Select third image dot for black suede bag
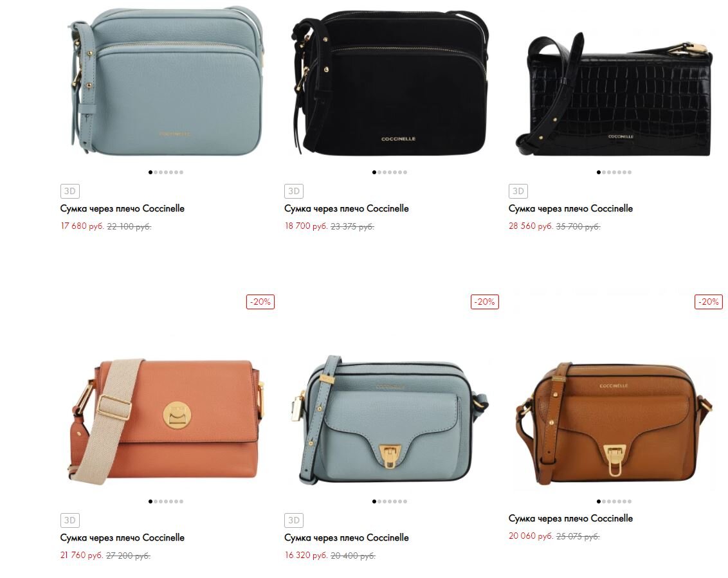This screenshot has height=578, width=728. pyautogui.click(x=385, y=172)
